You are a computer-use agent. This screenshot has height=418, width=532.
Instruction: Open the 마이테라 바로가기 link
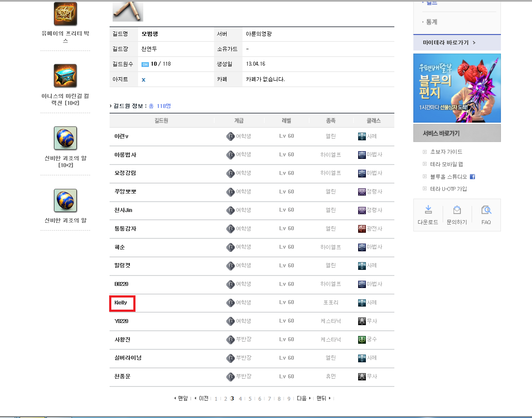pyautogui.click(x=449, y=43)
